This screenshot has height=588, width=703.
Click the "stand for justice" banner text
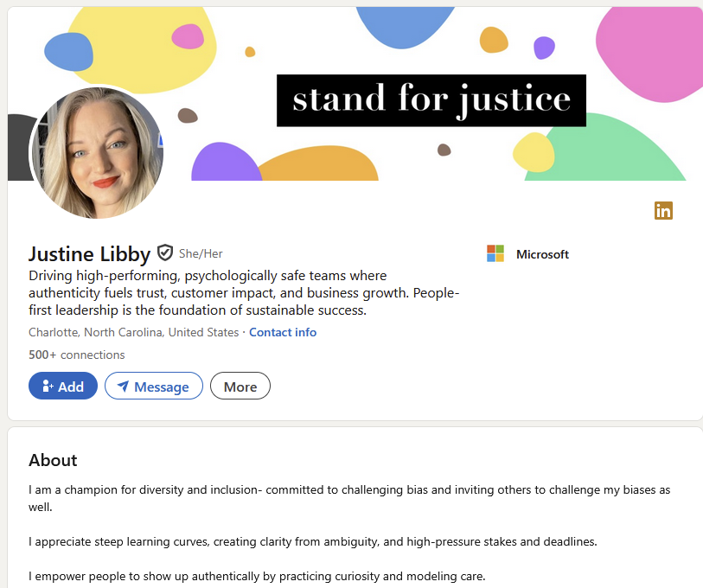coord(431,100)
